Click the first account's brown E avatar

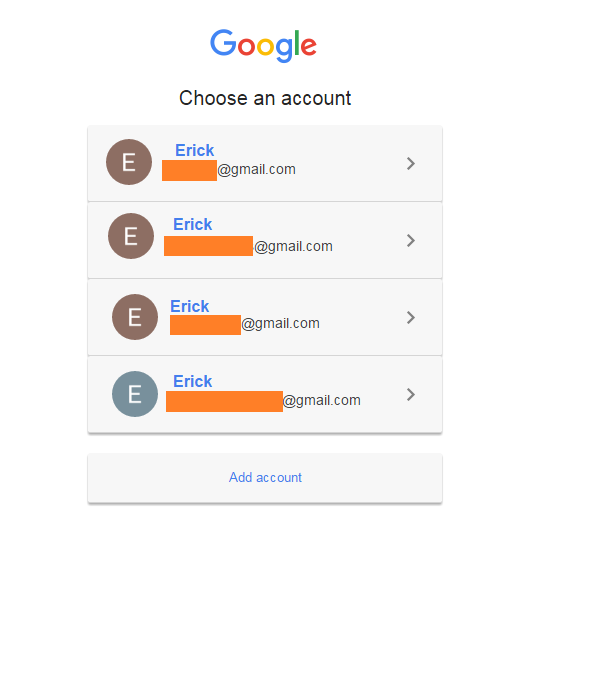[x=129, y=162]
